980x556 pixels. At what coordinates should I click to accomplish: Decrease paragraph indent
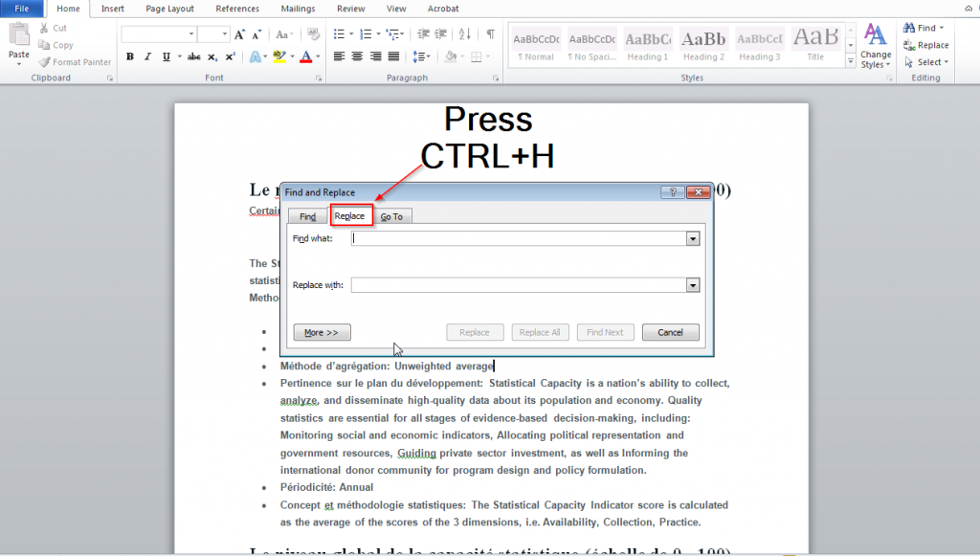tap(423, 34)
